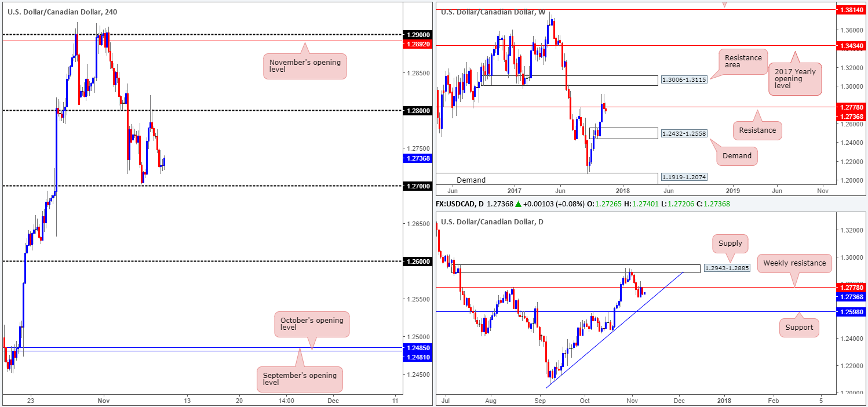
Task: Click the 1.2943-1.2885 supply zone label
Action: tap(727, 268)
